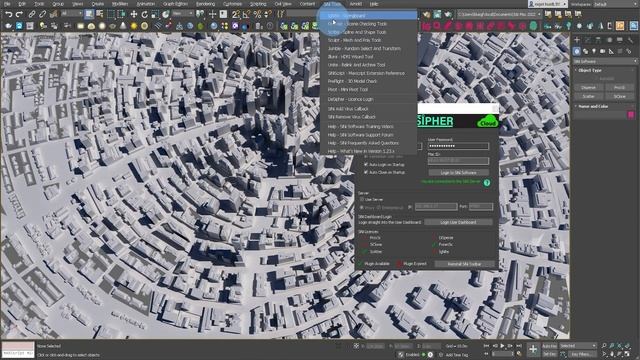Open the Rendering menu
Image resolution: width=640 pixels, height=360 pixels.
click(205, 4)
